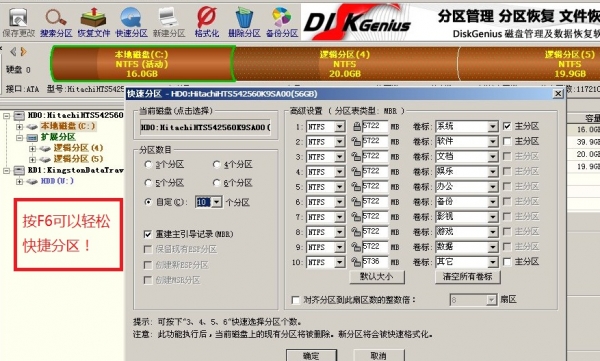600x361 pixels.
Task: Click the 默认大小 button
Action: (377, 277)
